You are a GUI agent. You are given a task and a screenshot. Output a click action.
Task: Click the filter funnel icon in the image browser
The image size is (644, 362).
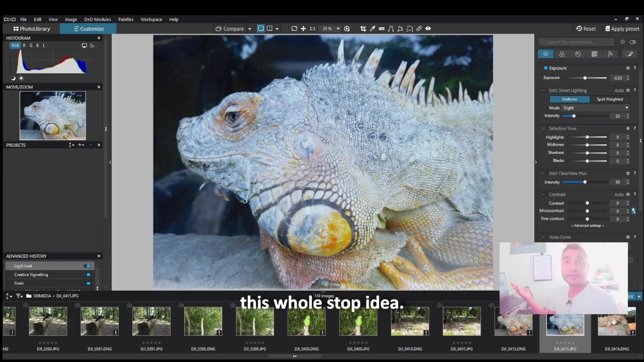(19, 296)
